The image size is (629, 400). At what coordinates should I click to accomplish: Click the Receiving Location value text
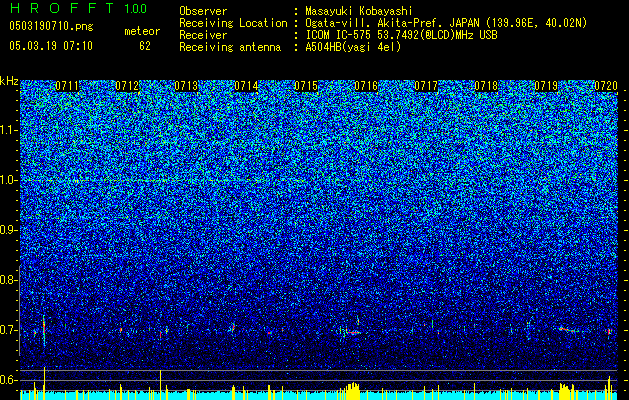click(x=446, y=23)
